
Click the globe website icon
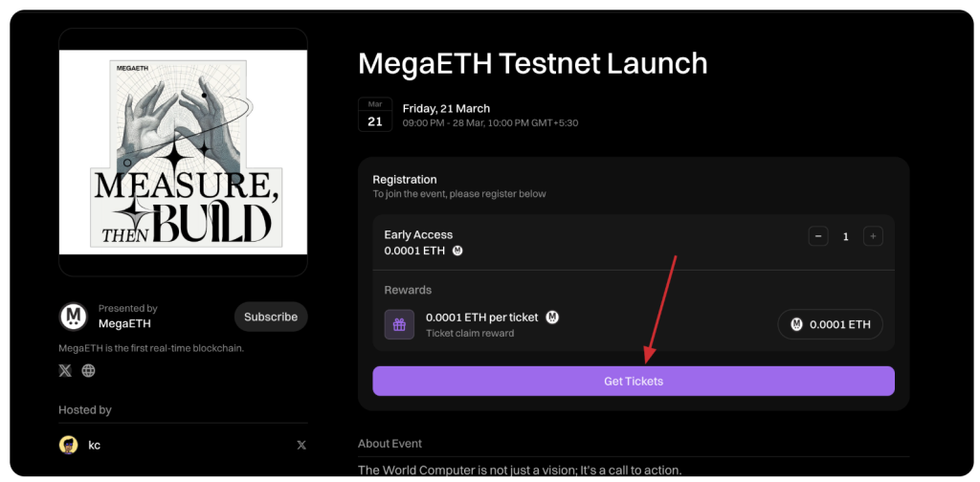88,370
